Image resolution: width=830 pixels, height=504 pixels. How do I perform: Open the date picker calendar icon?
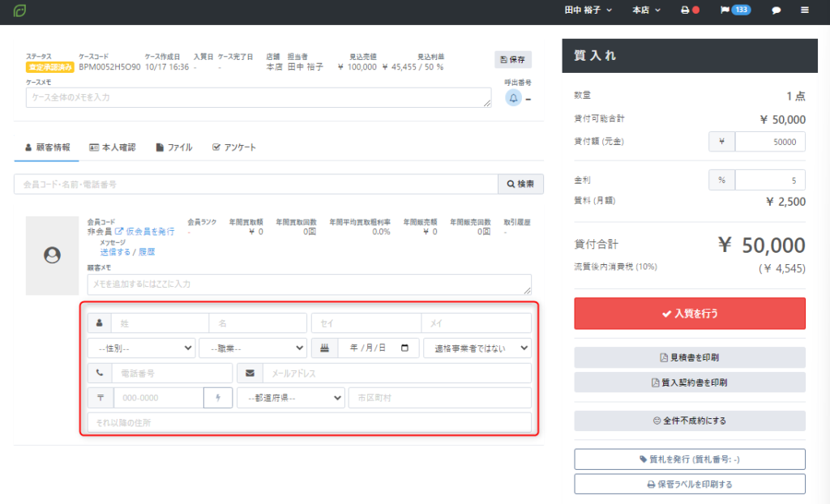[405, 348]
